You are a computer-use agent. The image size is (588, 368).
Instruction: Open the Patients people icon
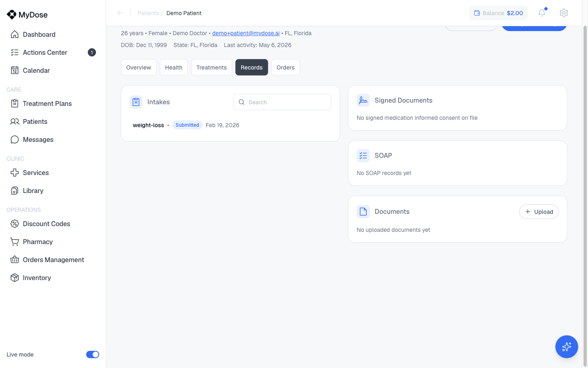coord(15,121)
